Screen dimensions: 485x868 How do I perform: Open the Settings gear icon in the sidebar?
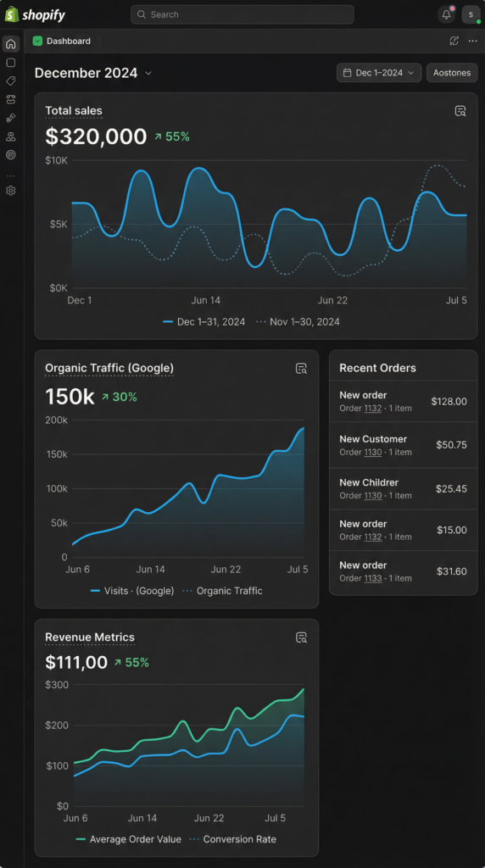pos(10,191)
